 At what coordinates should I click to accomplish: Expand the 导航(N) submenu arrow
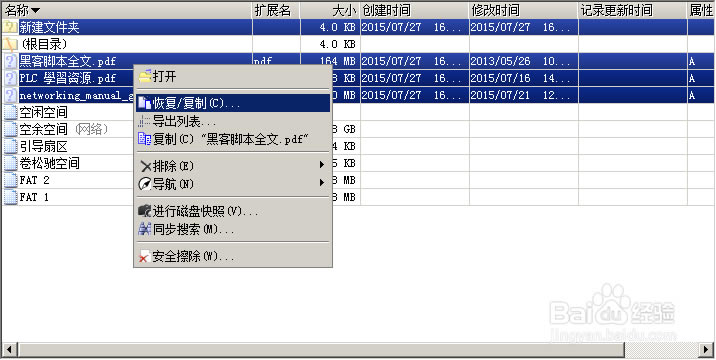[322, 183]
